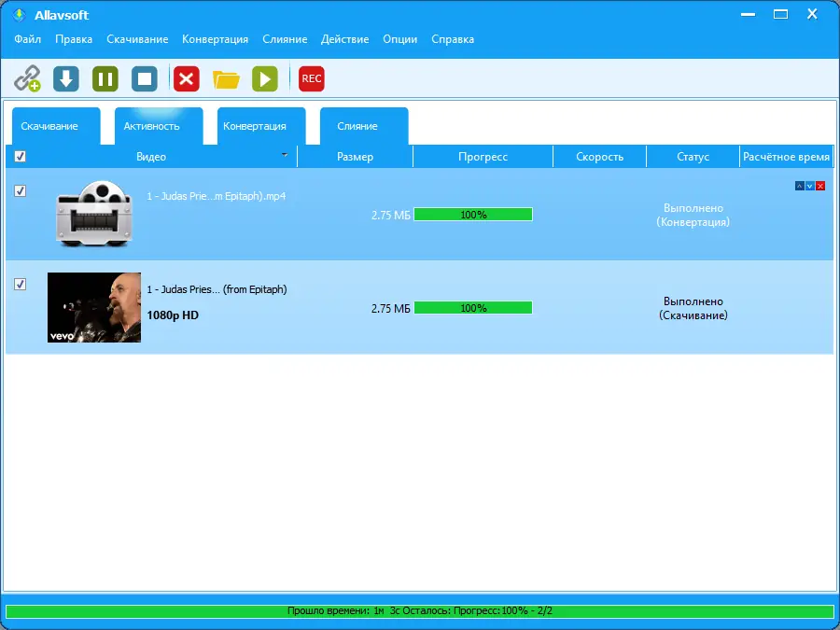Select the Judas Priest vevo video thumbnail
The width and height of the screenshot is (840, 630).
(94, 307)
